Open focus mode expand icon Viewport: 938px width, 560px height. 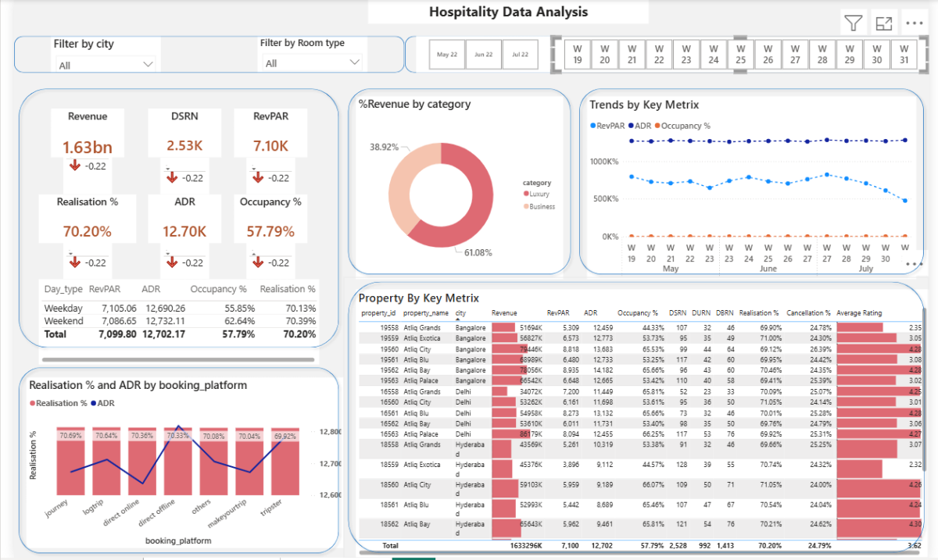pyautogui.click(x=884, y=23)
